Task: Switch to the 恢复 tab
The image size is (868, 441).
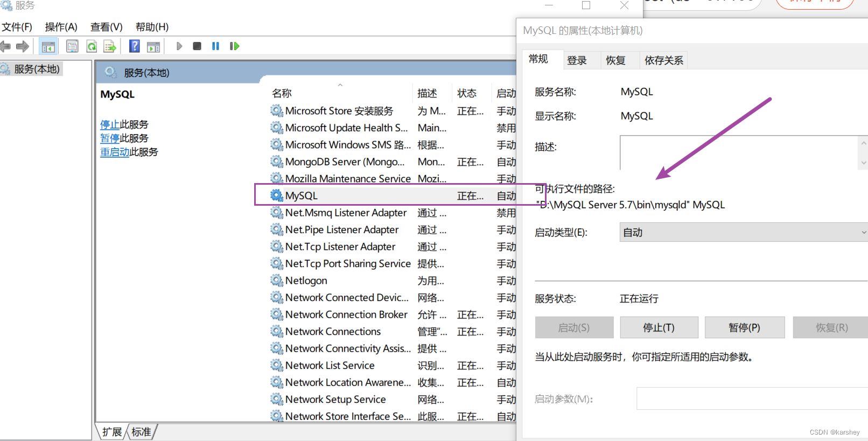Action: pos(615,60)
